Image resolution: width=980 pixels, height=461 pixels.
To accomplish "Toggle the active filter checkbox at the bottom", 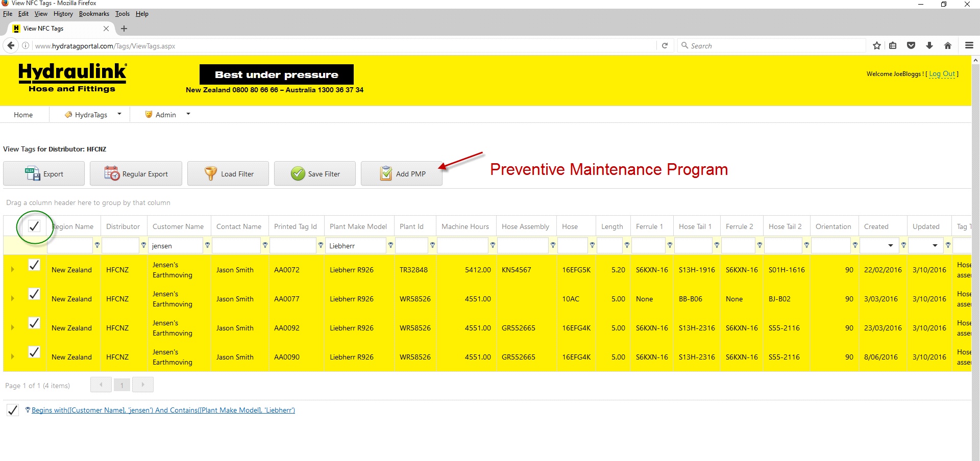I will tap(13, 410).
